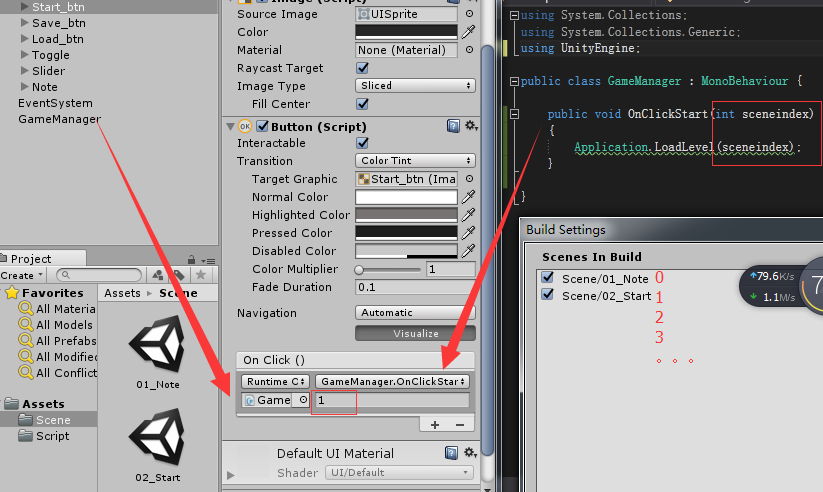The height and width of the screenshot is (492, 823).
Task: Select GameManager in Hierarchy
Action: 59,119
